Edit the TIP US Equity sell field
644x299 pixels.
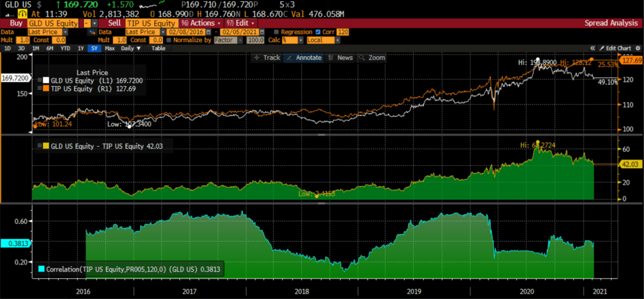[x=152, y=23]
